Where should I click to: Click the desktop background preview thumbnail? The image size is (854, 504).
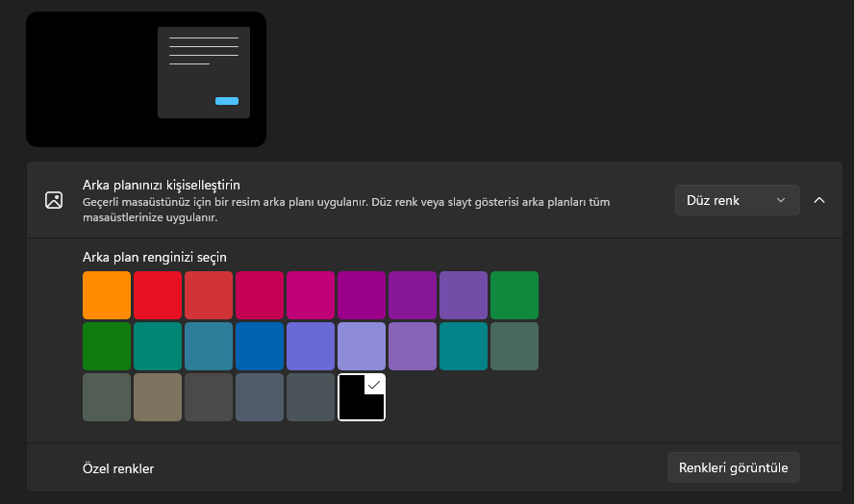146,79
